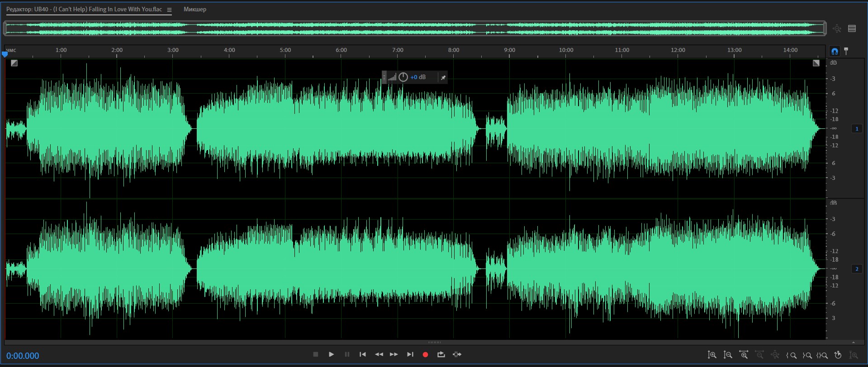Zoom out amplitude
Image resolution: width=868 pixels, height=367 pixels.
point(728,355)
